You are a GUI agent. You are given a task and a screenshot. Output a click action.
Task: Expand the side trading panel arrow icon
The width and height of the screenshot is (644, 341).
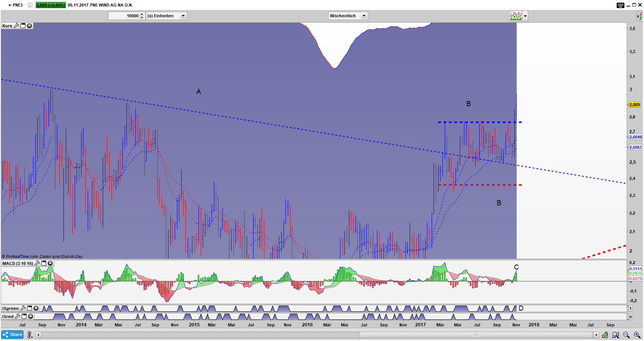click(x=639, y=16)
